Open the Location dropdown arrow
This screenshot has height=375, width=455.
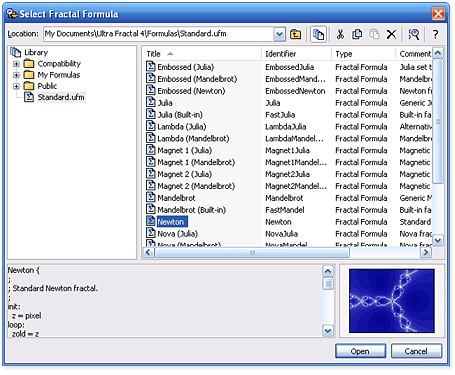click(279, 34)
